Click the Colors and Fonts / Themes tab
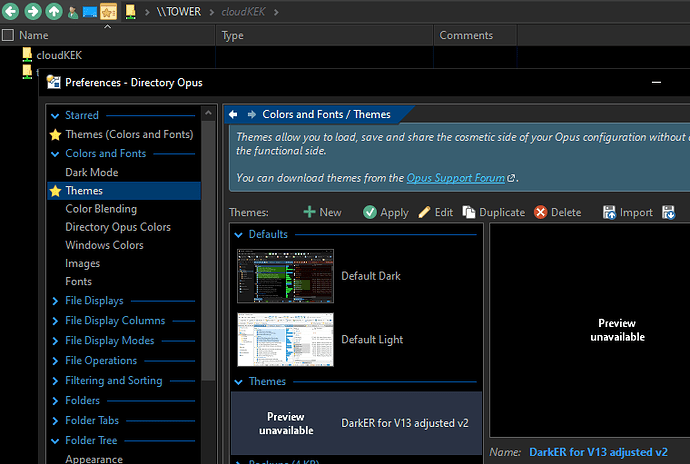This screenshot has width=690, height=464. click(x=326, y=114)
